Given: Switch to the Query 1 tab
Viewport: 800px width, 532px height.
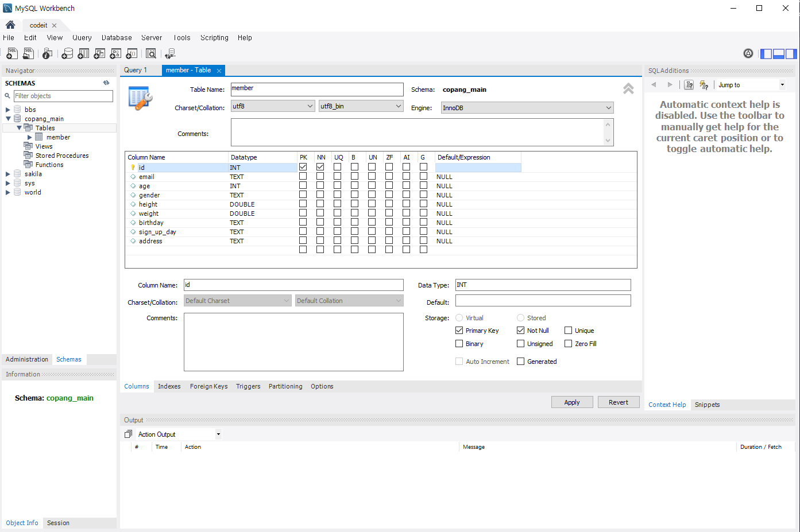Looking at the screenshot, I should click(136, 70).
